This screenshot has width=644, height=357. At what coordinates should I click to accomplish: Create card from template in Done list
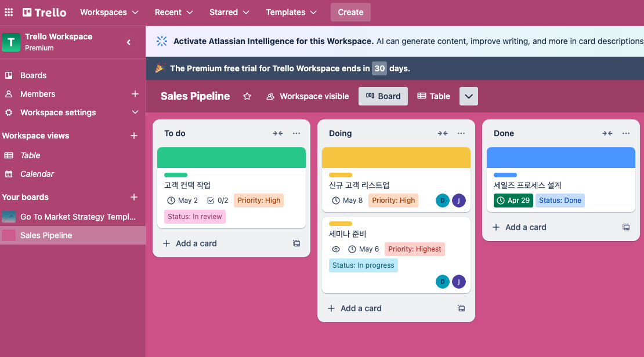[626, 227]
